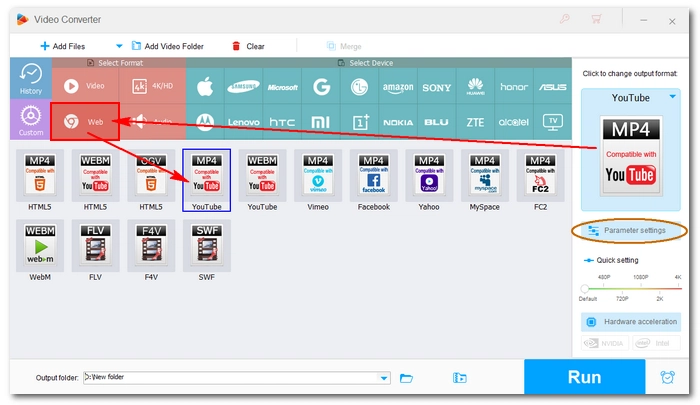Choose HTC device category

point(282,122)
